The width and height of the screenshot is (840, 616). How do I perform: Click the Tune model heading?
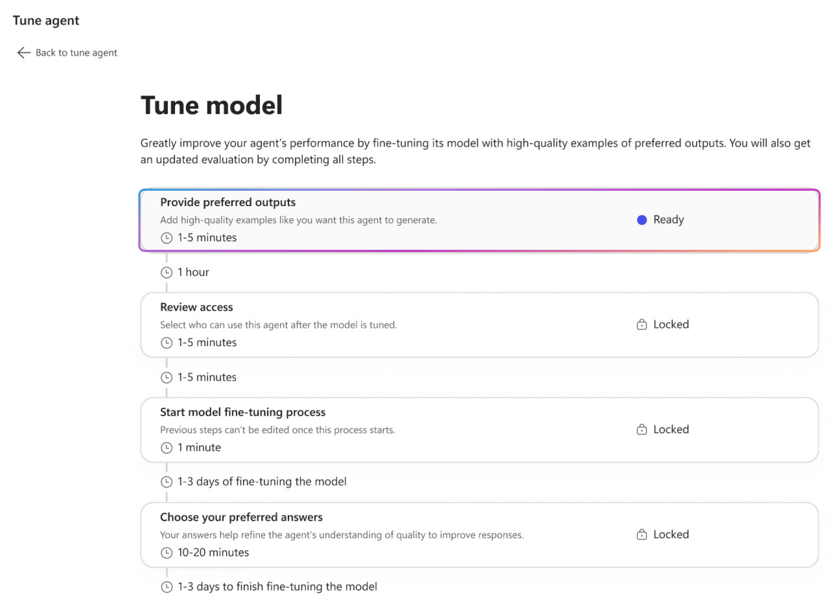211,105
